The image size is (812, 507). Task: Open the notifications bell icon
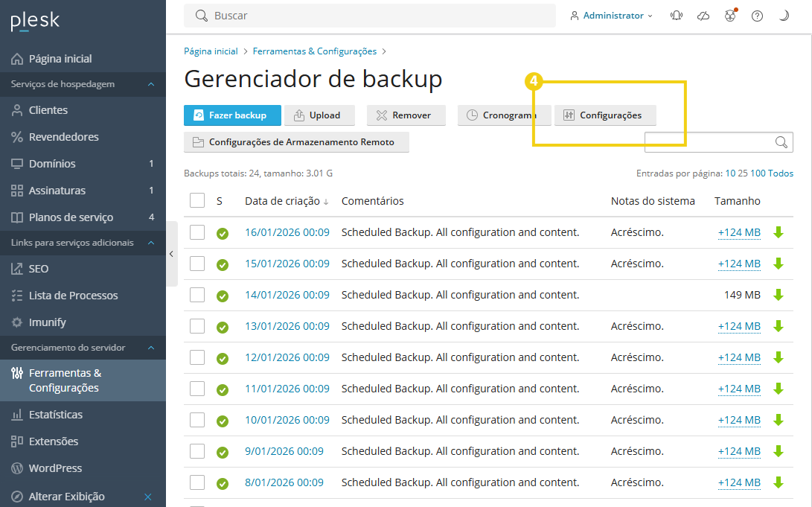(676, 15)
